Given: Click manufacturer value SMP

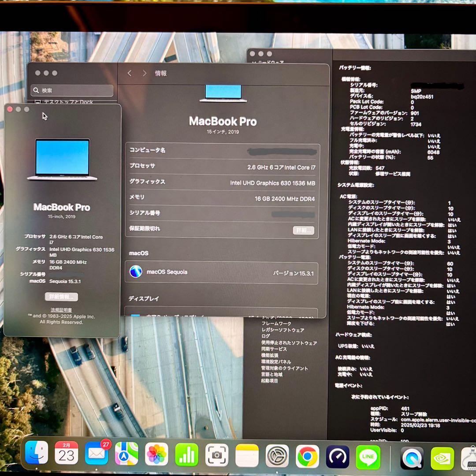Looking at the screenshot, I should point(416,91).
